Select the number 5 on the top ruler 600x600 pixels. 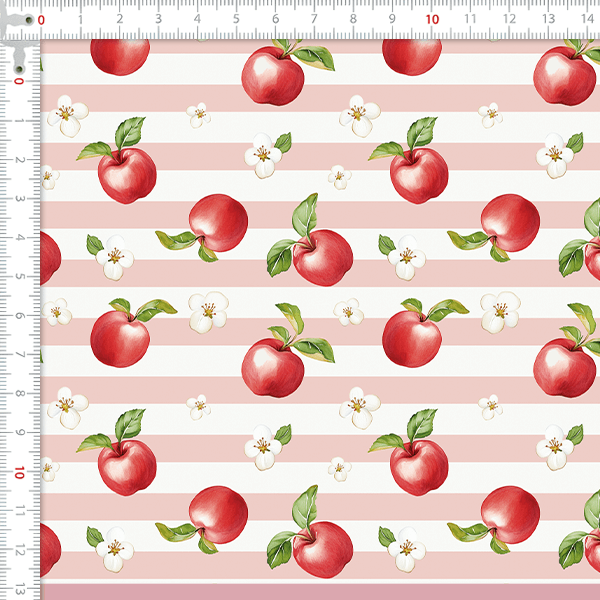[236, 18]
